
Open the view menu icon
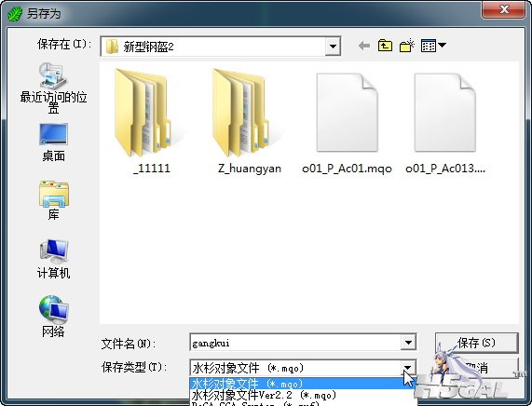click(x=433, y=45)
